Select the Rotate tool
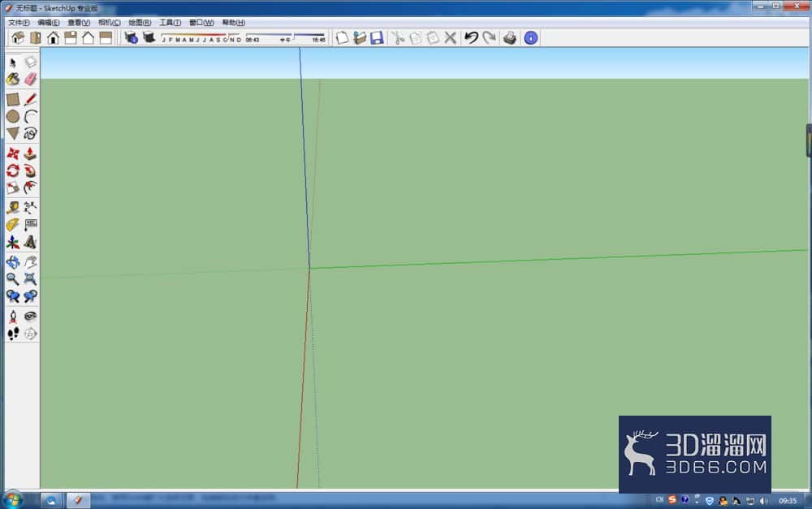 (x=13, y=170)
